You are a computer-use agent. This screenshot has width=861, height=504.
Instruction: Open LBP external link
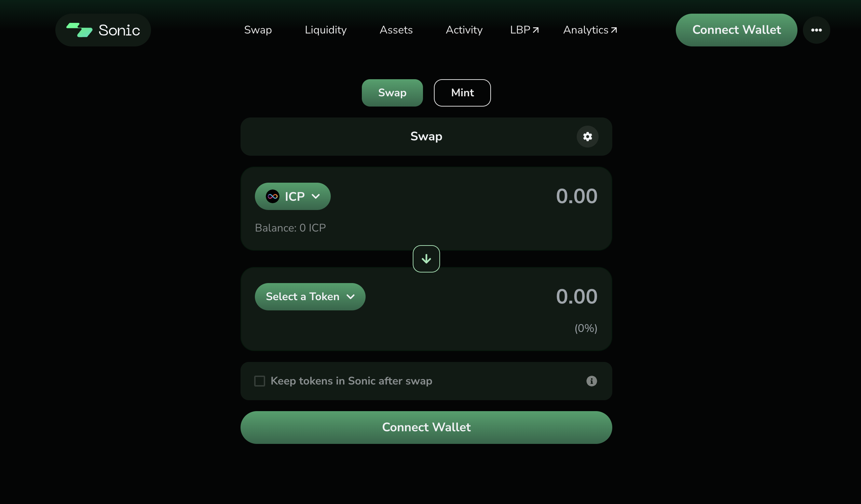point(524,30)
